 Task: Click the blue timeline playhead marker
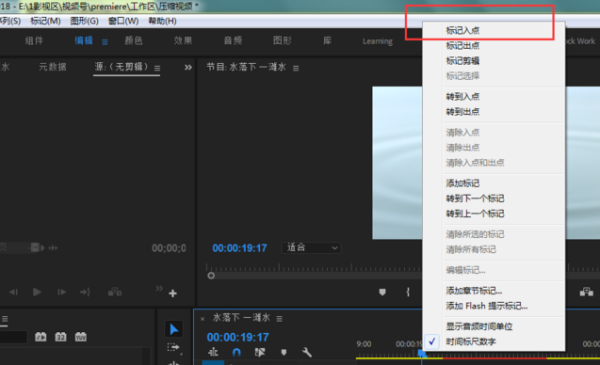coord(421,353)
